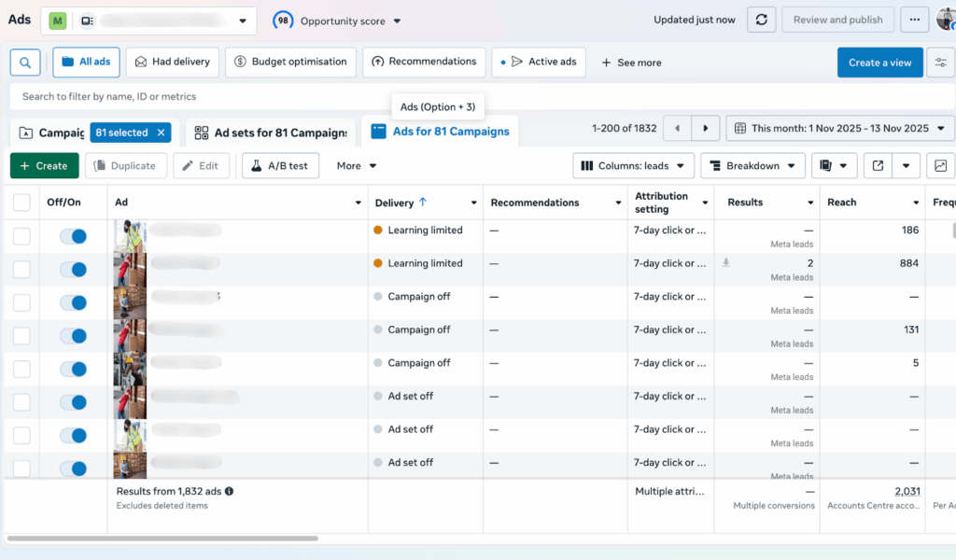Screen dimensions: 956x560
Task: Click the green Create button
Action: click(44, 166)
